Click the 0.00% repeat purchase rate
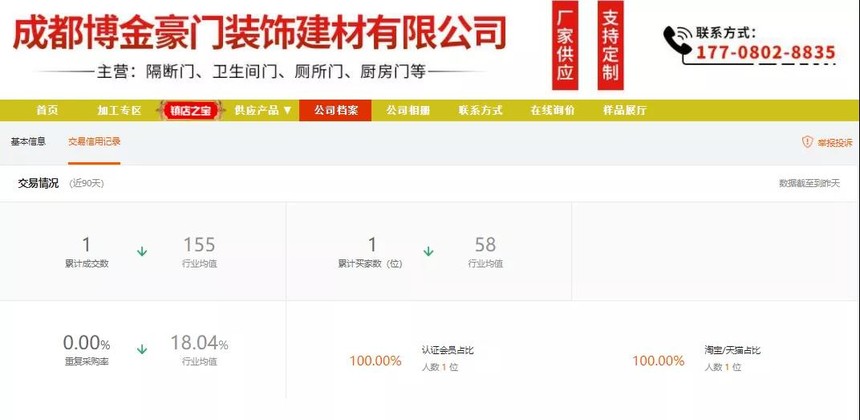 pos(87,343)
